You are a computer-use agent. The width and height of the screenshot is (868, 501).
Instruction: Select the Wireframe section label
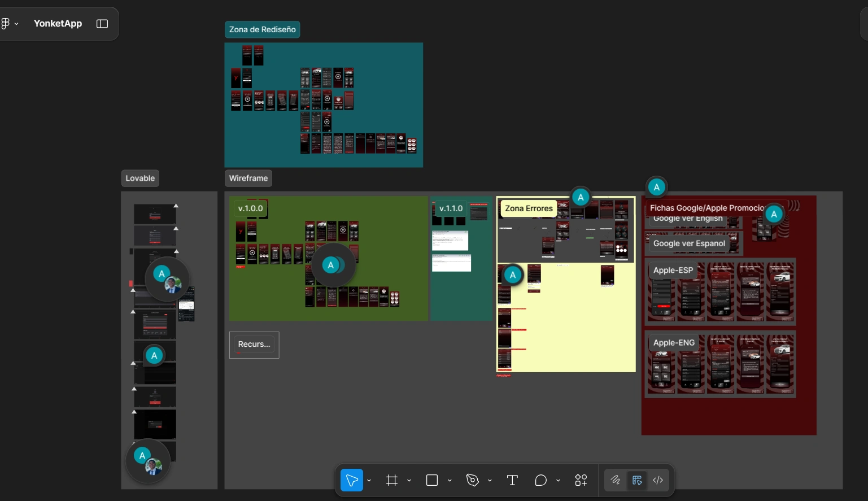pyautogui.click(x=248, y=178)
